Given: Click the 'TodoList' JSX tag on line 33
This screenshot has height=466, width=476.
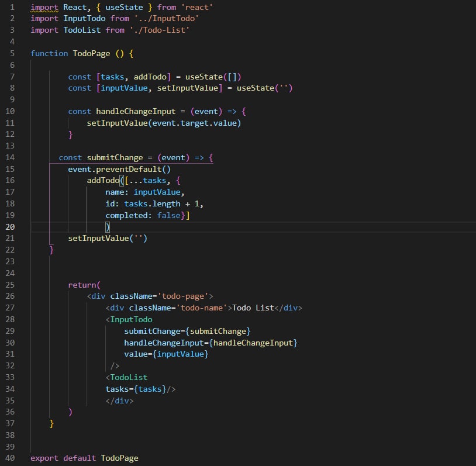Looking at the screenshot, I should click(129, 377).
